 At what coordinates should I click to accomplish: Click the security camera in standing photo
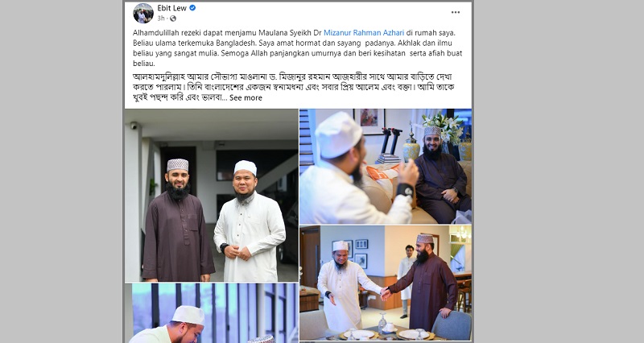click(x=134, y=126)
